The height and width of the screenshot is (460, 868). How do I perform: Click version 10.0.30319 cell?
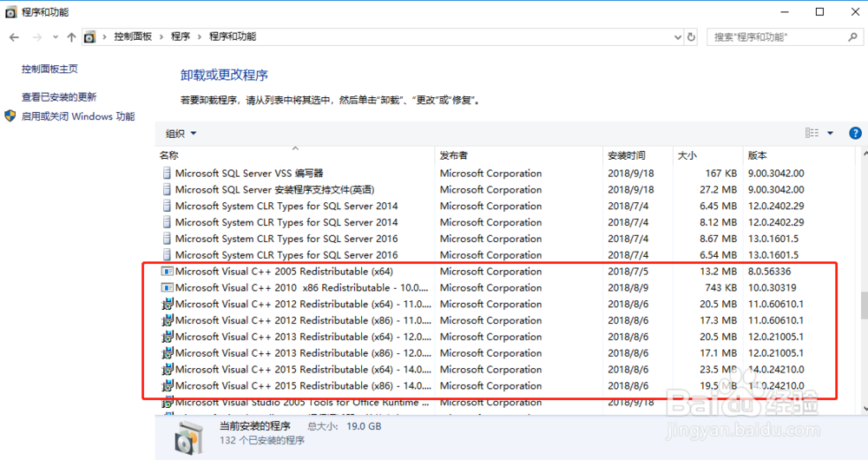[x=773, y=288]
